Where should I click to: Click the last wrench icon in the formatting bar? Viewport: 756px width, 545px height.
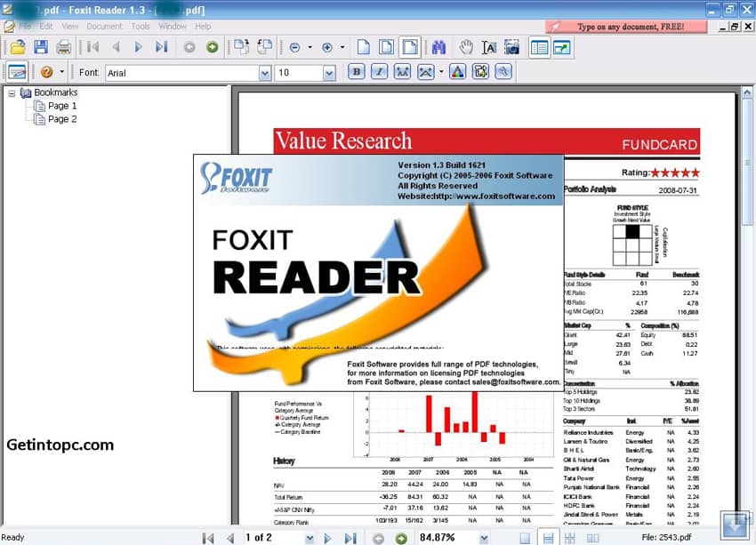(503, 72)
